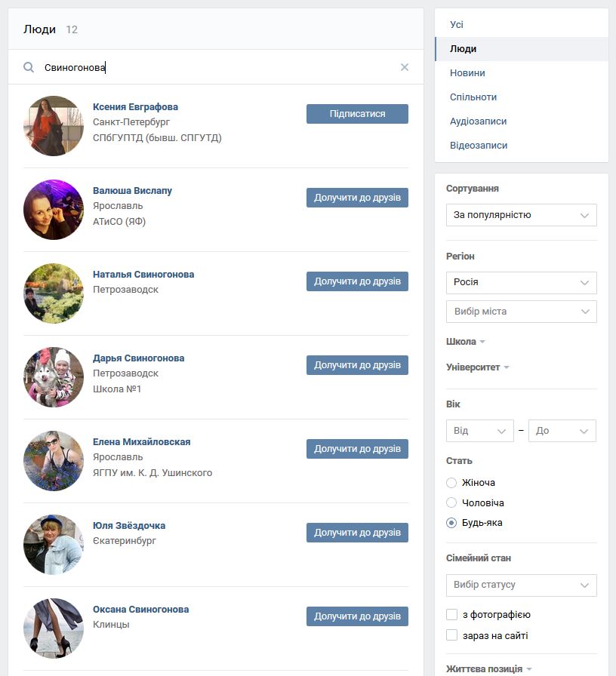This screenshot has width=616, height=676.
Task: Add Наталья Свиногонова to friends
Action: coord(357,281)
